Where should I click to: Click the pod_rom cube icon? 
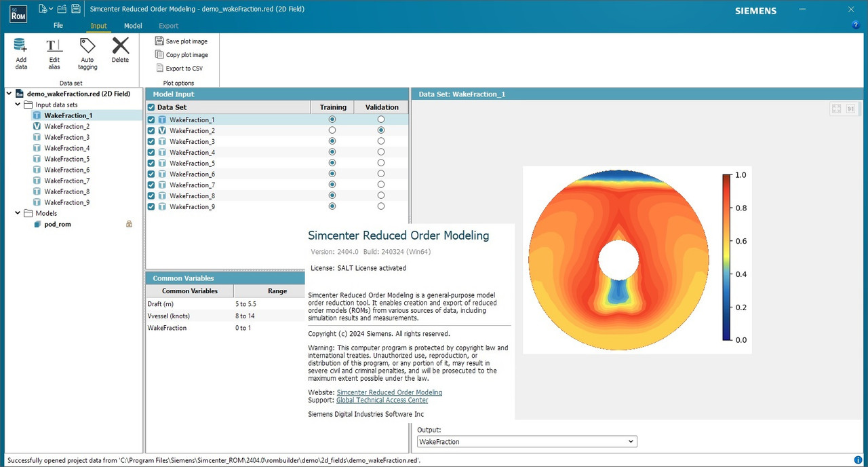(38, 224)
